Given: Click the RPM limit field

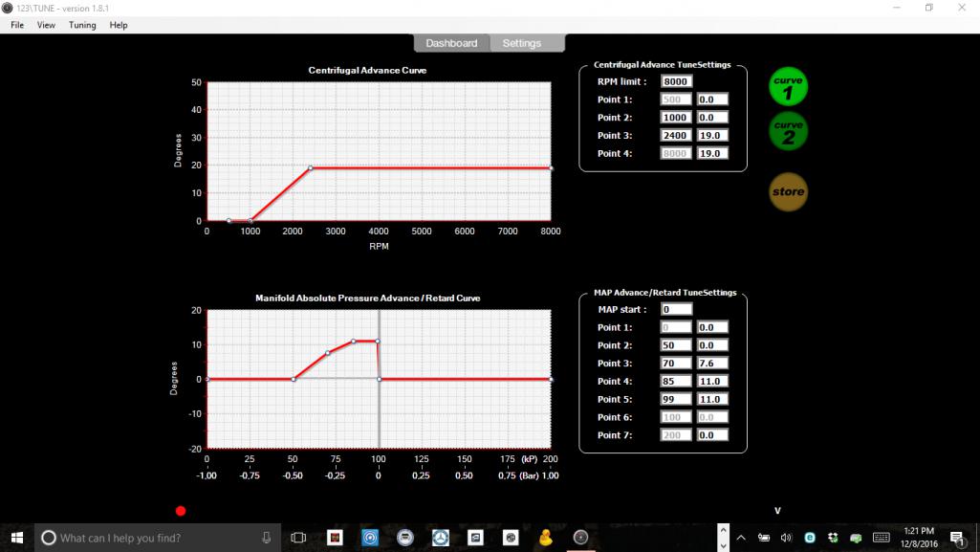Looking at the screenshot, I should [x=676, y=81].
